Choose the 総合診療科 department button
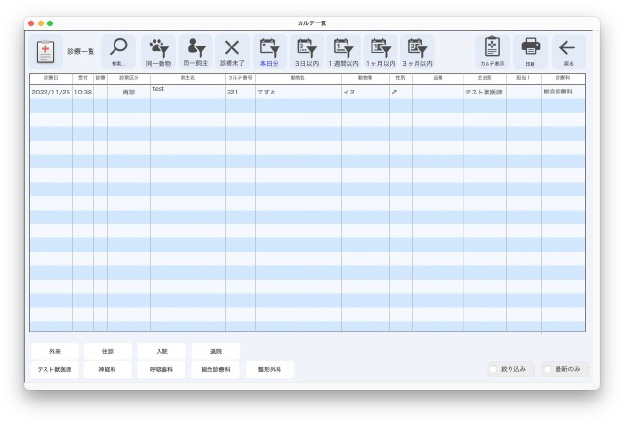627x430 pixels. coord(216,369)
